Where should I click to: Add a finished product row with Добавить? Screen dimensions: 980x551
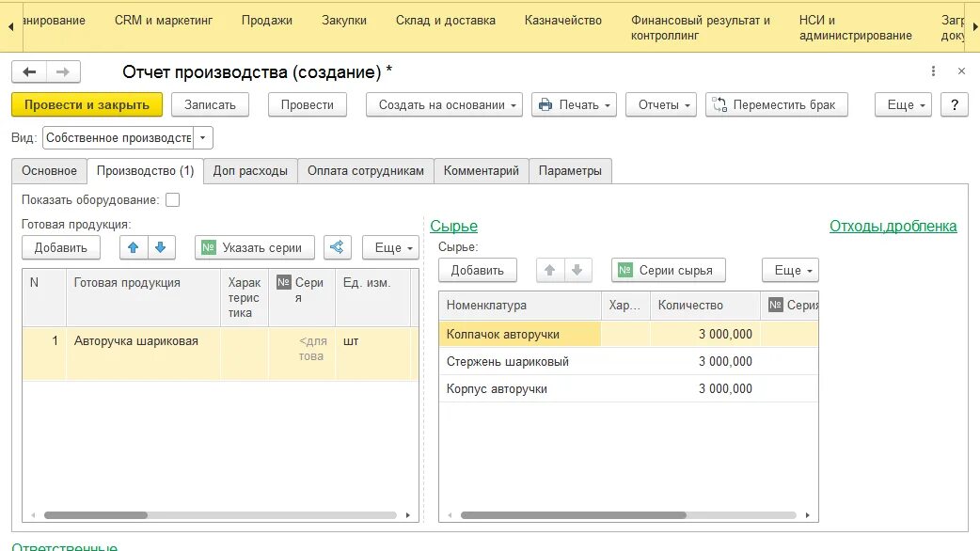tap(60, 247)
